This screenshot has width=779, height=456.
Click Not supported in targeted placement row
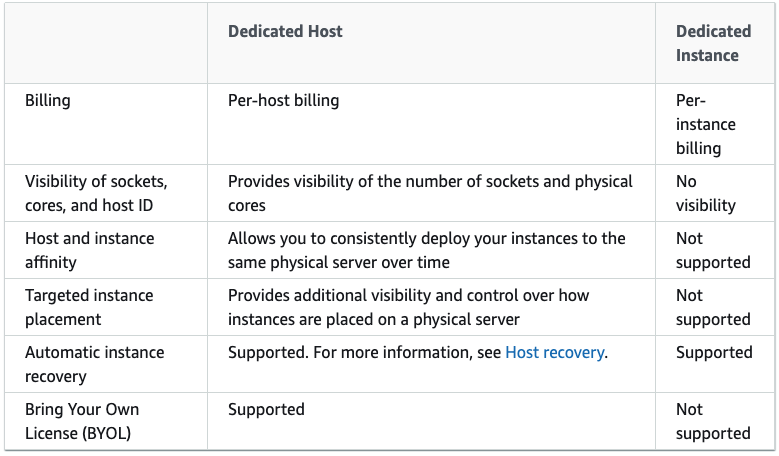pos(712,307)
